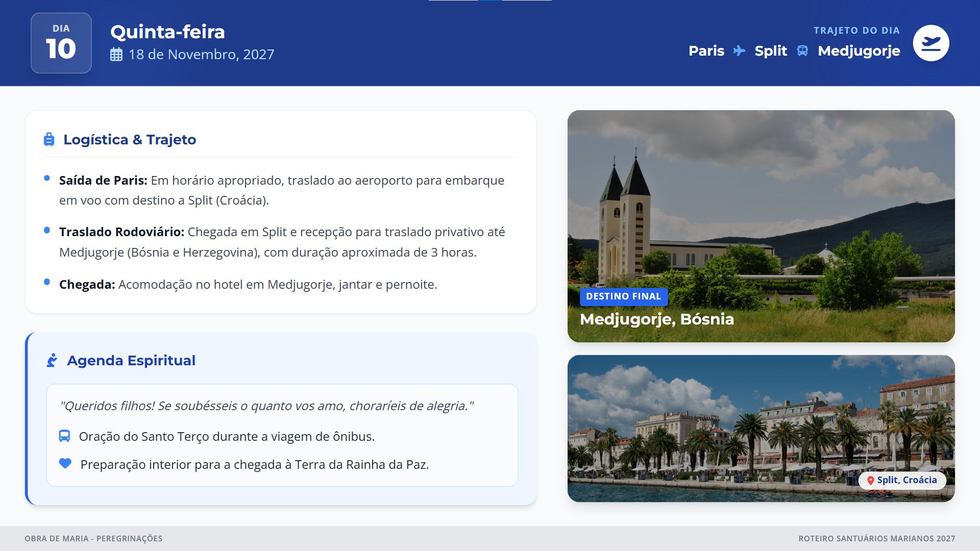The width and height of the screenshot is (980, 551).
Task: Click the Obra de Maria footer text
Action: pyautogui.click(x=93, y=539)
